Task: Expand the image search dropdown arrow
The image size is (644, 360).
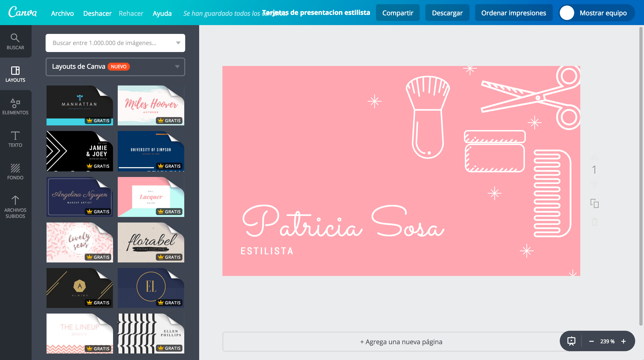Action: pos(178,43)
